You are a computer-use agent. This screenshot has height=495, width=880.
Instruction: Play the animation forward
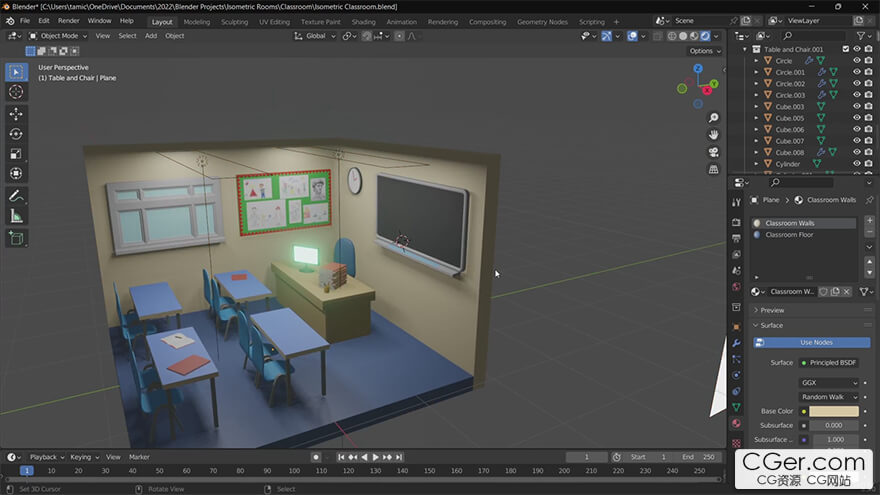click(x=375, y=457)
